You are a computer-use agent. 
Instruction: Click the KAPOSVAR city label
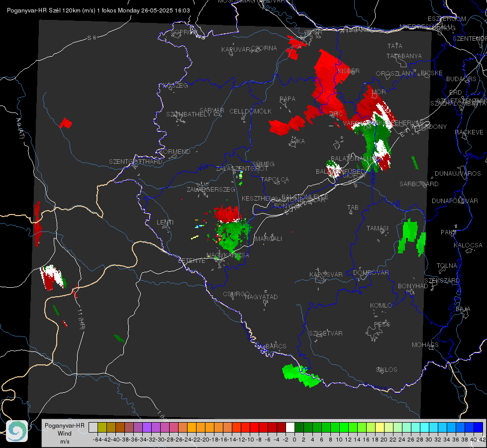[x=326, y=274]
